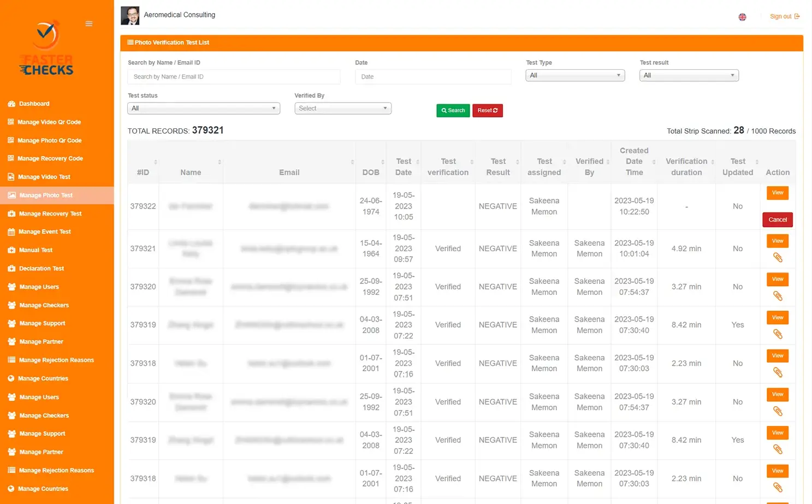The height and width of the screenshot is (504, 812).
Task: Select the Dashboard sidebar icon
Action: click(12, 104)
